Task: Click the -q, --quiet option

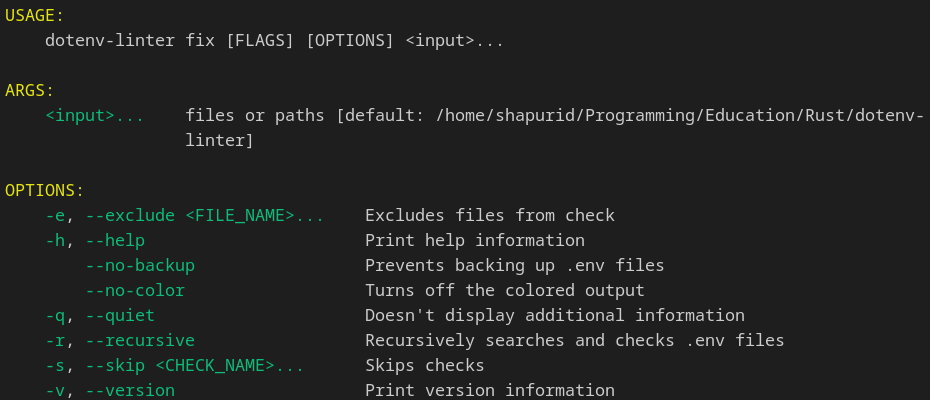Action: coord(100,315)
